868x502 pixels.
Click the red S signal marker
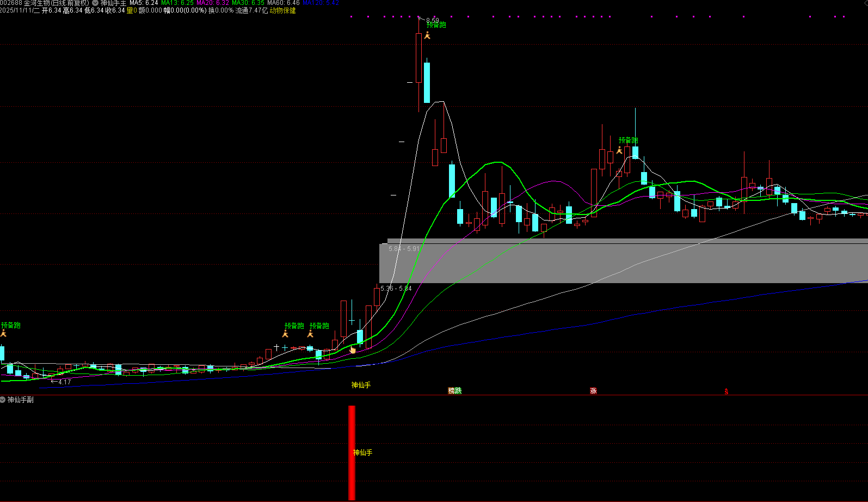click(x=726, y=391)
